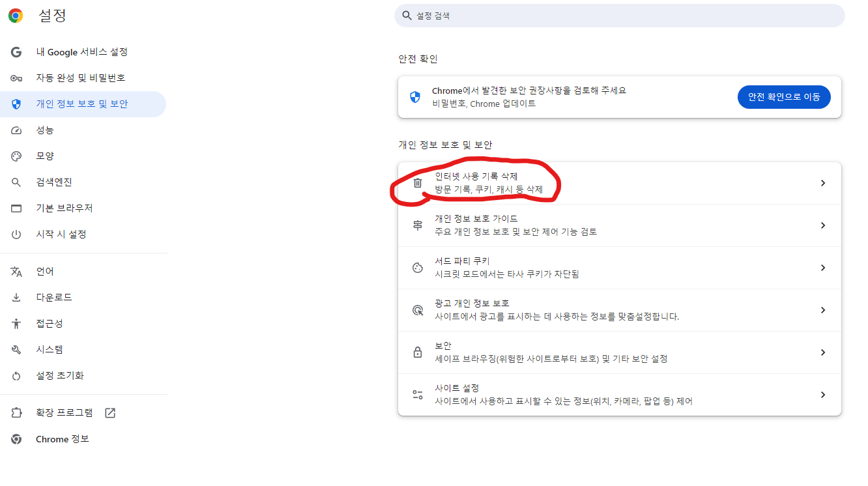Click the sliders icon for 사이트 설정
868x486 pixels.
tap(418, 395)
